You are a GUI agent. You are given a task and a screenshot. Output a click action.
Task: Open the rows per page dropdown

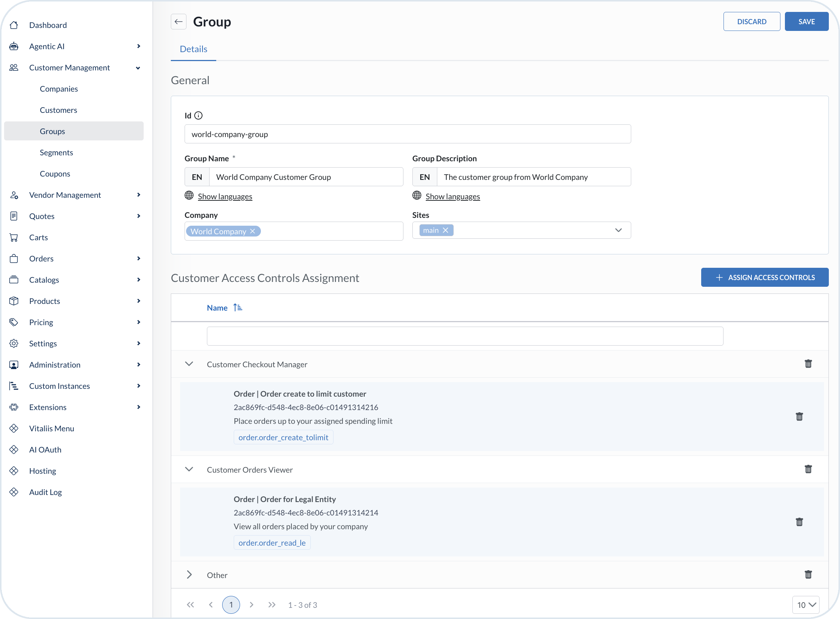tap(805, 605)
